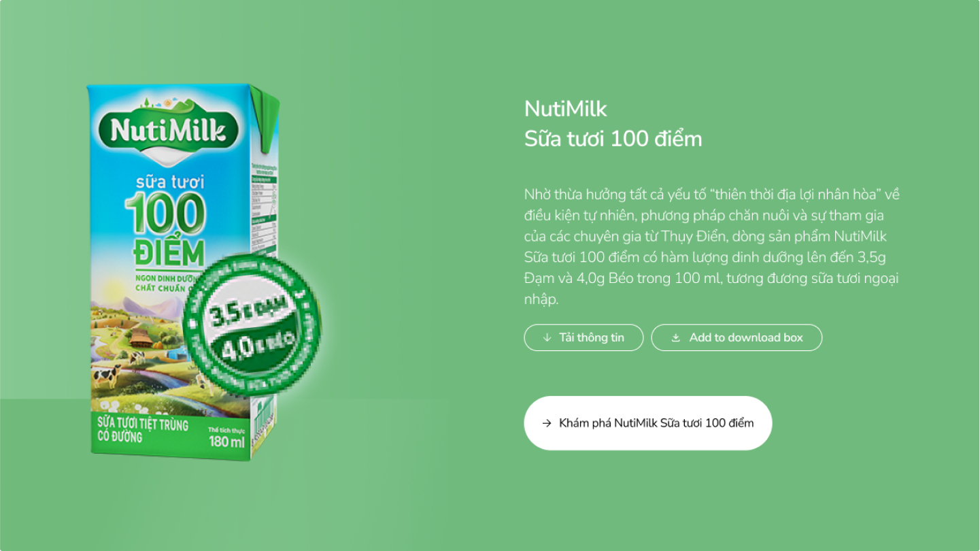Select the Add to download box button
Viewport: 980px width, 551px height.
pyautogui.click(x=737, y=337)
